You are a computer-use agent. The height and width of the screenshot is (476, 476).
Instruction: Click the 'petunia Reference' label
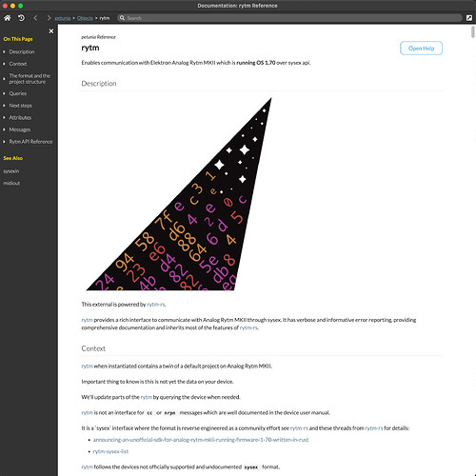point(98,37)
